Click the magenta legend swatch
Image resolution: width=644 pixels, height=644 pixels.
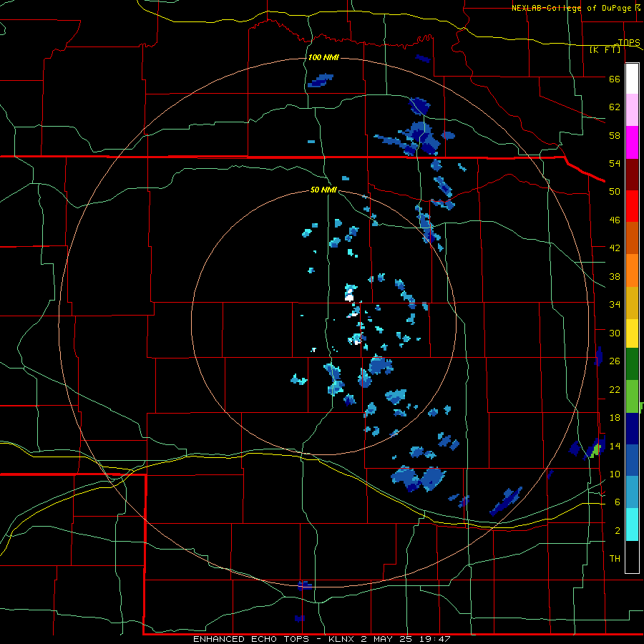632,142
